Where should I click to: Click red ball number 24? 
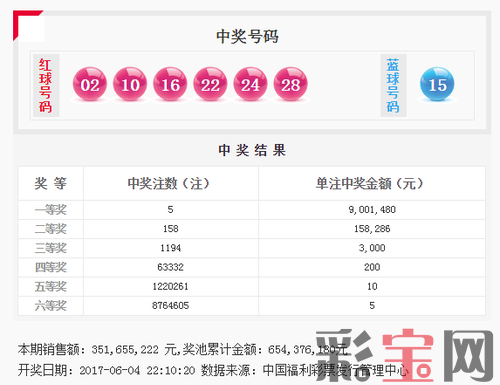tap(251, 84)
